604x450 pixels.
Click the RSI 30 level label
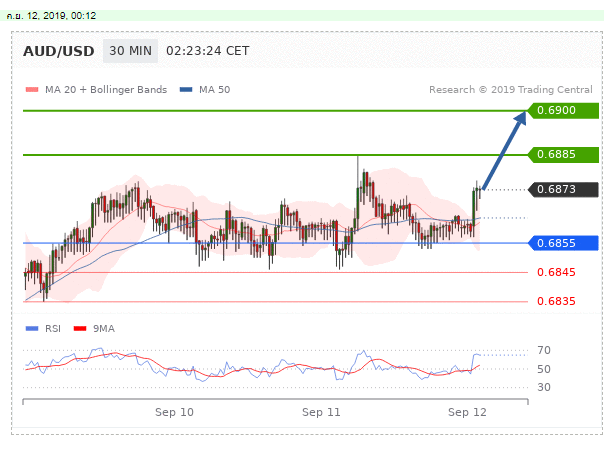pyautogui.click(x=544, y=387)
